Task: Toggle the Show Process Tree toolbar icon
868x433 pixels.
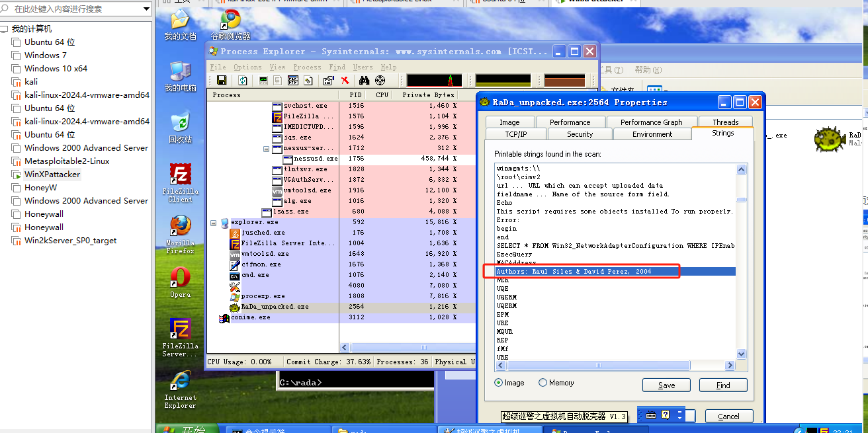Action: (x=278, y=81)
